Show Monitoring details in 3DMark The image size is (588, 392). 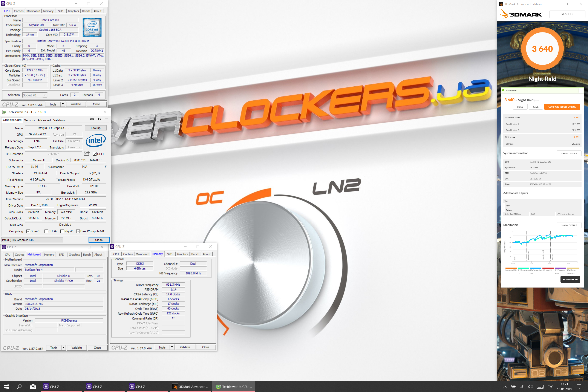569,225
